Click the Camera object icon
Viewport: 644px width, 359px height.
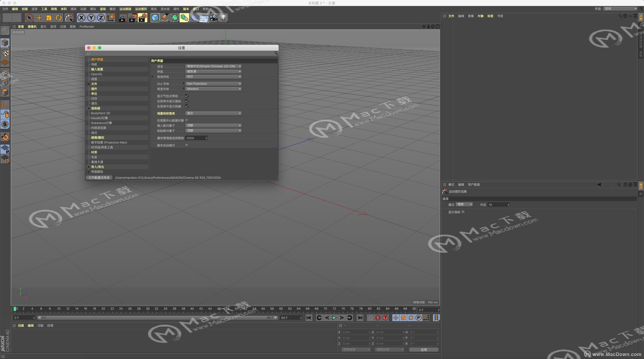[214, 18]
